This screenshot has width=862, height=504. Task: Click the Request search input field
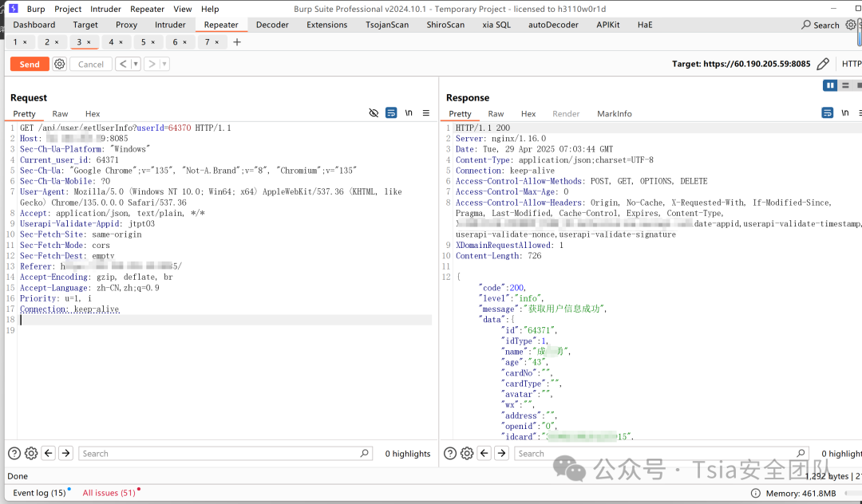click(225, 453)
